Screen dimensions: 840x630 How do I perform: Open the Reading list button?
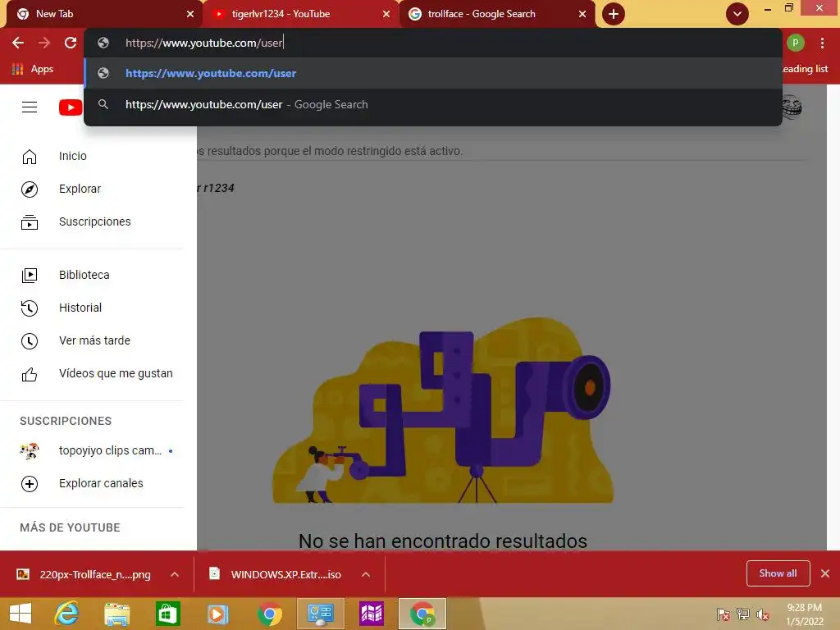pyautogui.click(x=805, y=69)
